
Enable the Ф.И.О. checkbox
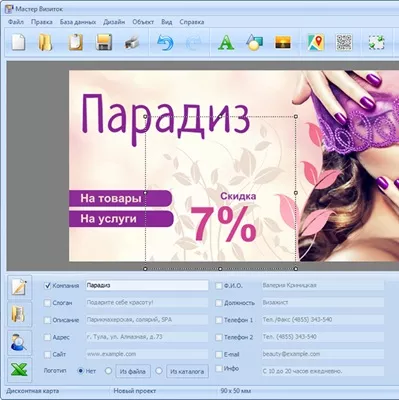219,286
